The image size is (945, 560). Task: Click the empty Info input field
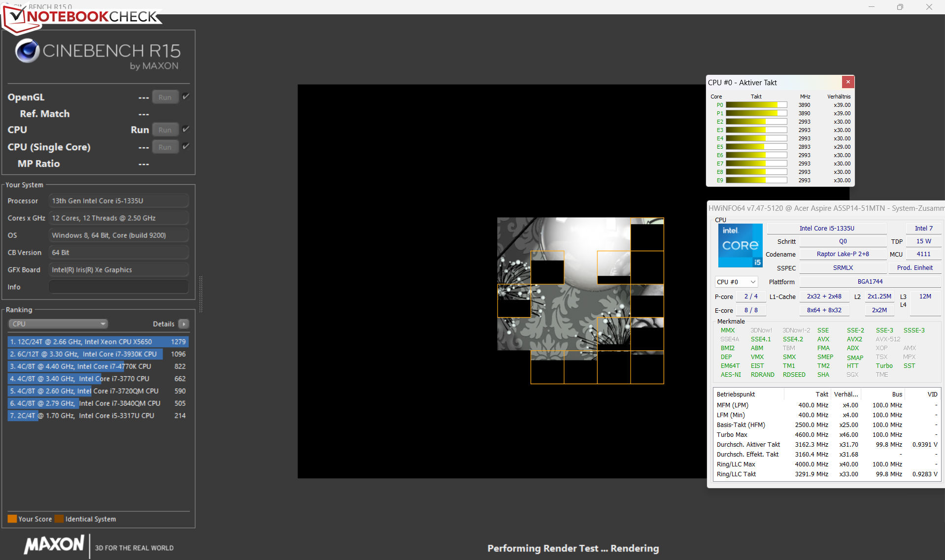[118, 287]
